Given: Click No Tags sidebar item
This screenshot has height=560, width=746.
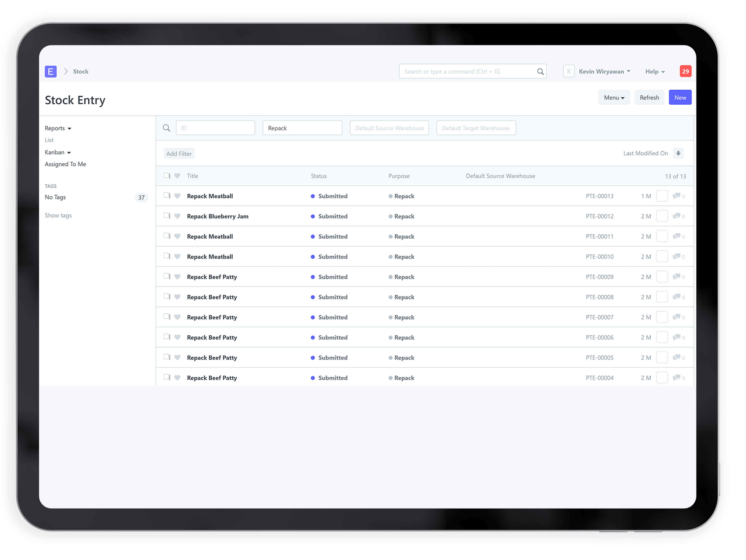Looking at the screenshot, I should (x=55, y=197).
